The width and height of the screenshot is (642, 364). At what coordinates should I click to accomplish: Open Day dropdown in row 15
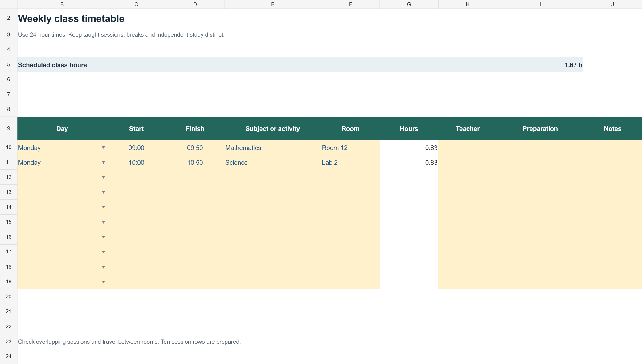click(104, 222)
